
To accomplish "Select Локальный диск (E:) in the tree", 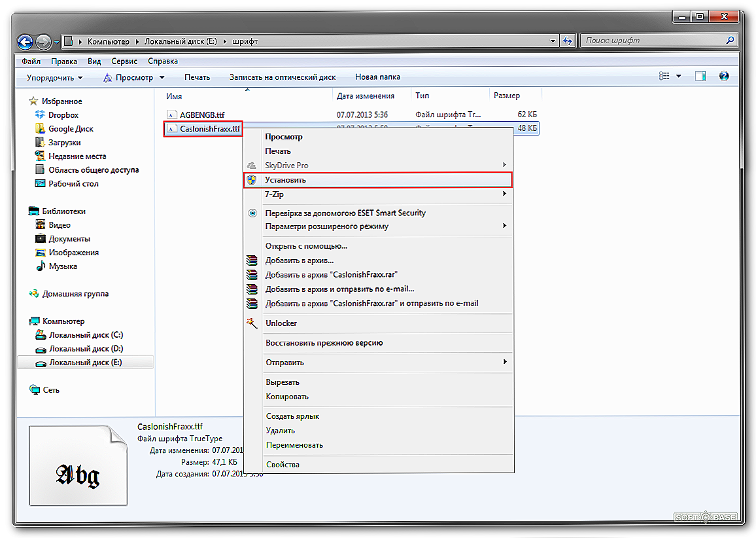I will [x=85, y=363].
